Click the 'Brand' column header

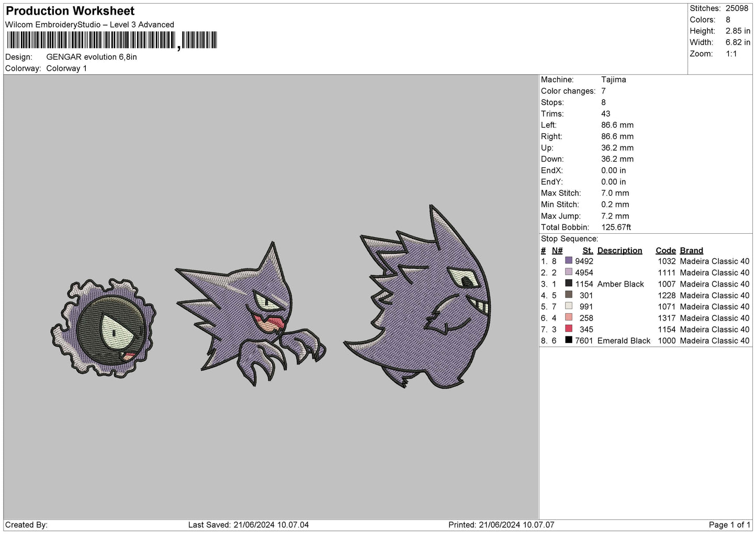[691, 251]
